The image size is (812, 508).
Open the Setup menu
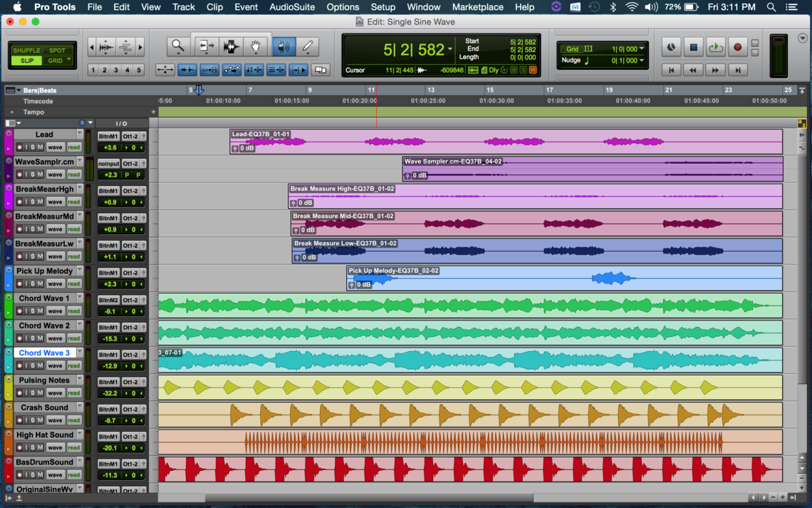pyautogui.click(x=383, y=6)
